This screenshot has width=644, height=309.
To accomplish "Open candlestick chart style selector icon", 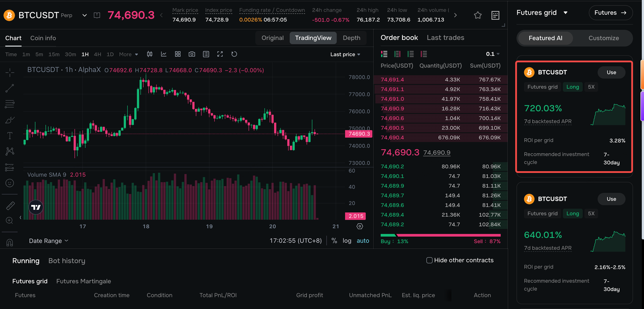I will pos(149,54).
